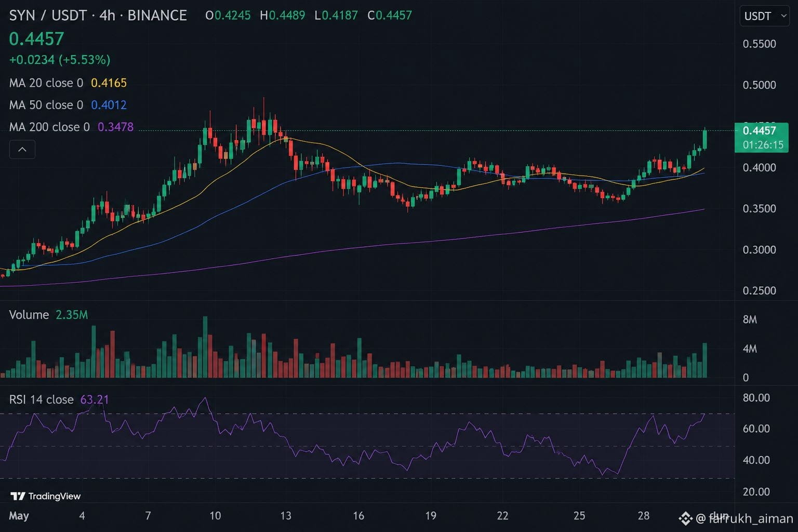798x532 pixels.
Task: Click date 13 on the time axis
Action: coord(286,516)
